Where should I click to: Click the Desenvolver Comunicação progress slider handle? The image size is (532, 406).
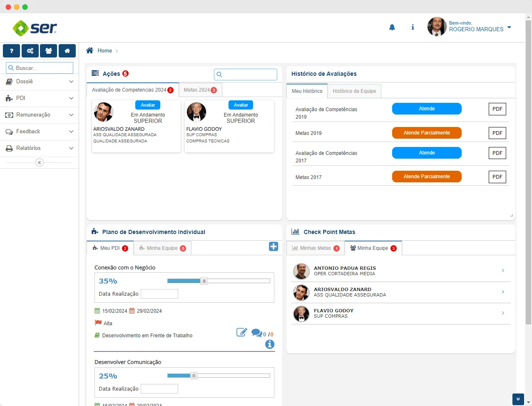pos(194,376)
